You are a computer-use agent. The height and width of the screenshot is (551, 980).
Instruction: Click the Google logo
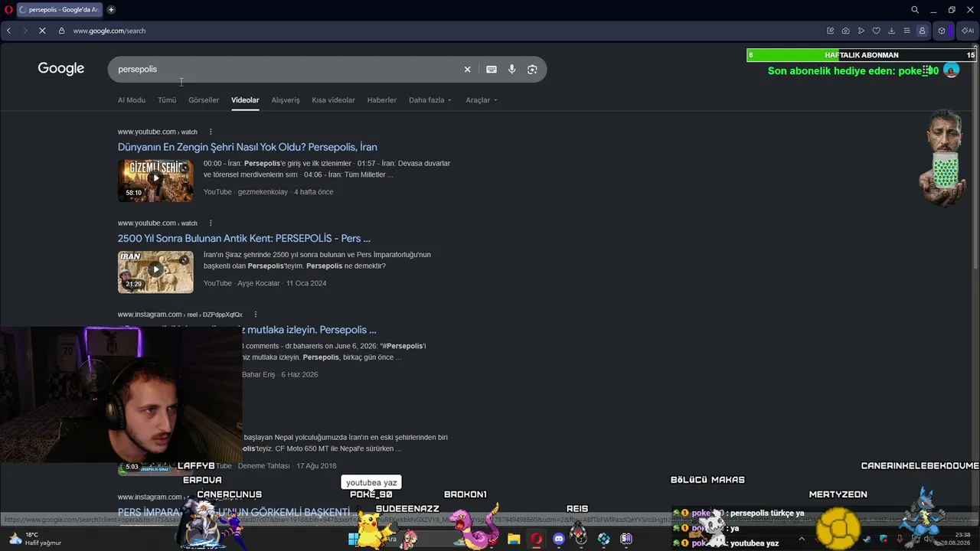click(x=61, y=69)
